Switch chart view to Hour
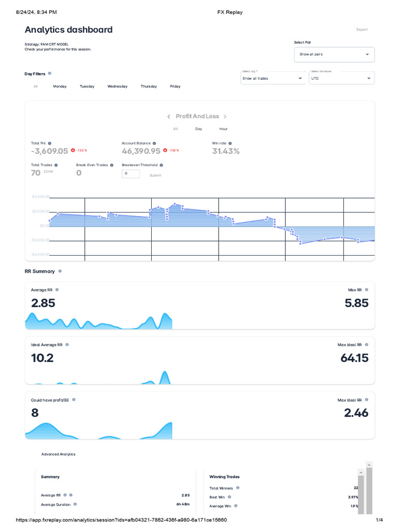 (223, 129)
